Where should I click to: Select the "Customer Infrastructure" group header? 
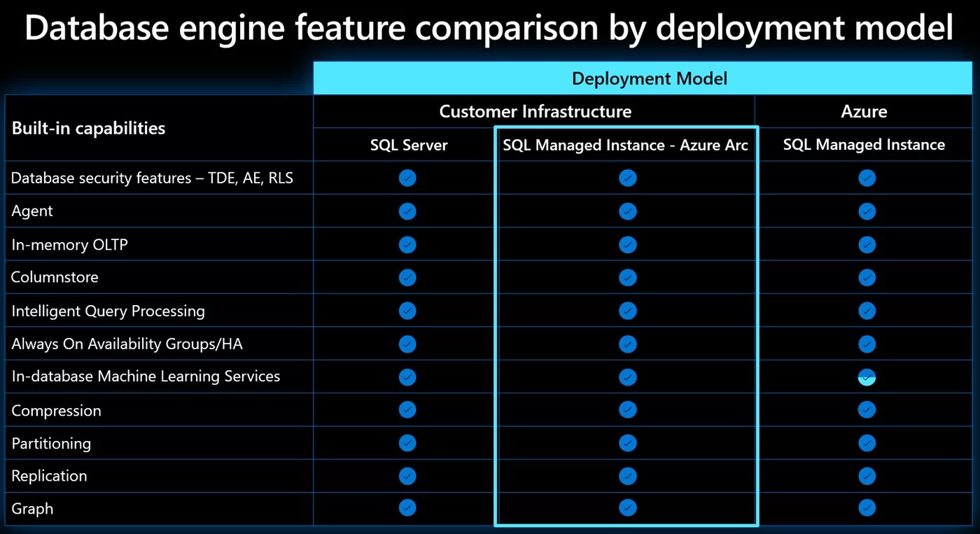pyautogui.click(x=535, y=111)
